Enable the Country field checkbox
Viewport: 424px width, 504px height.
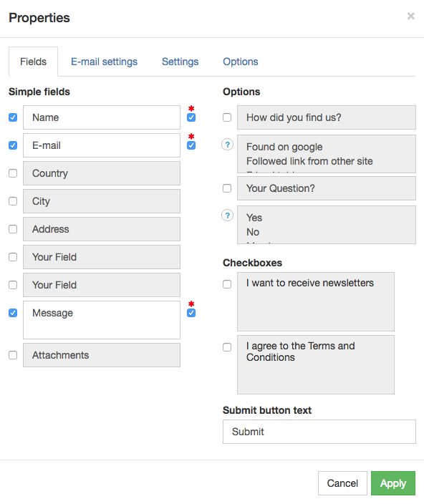(13, 173)
